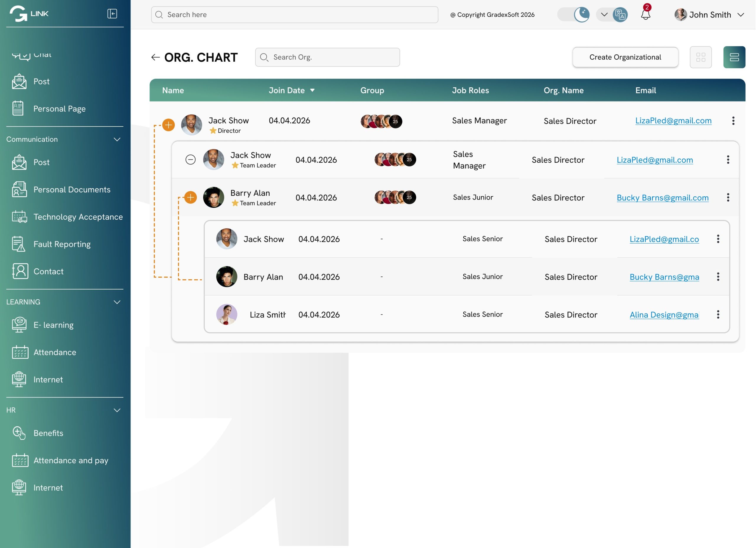Collapse the sidebar with the panel icon

pos(112,14)
